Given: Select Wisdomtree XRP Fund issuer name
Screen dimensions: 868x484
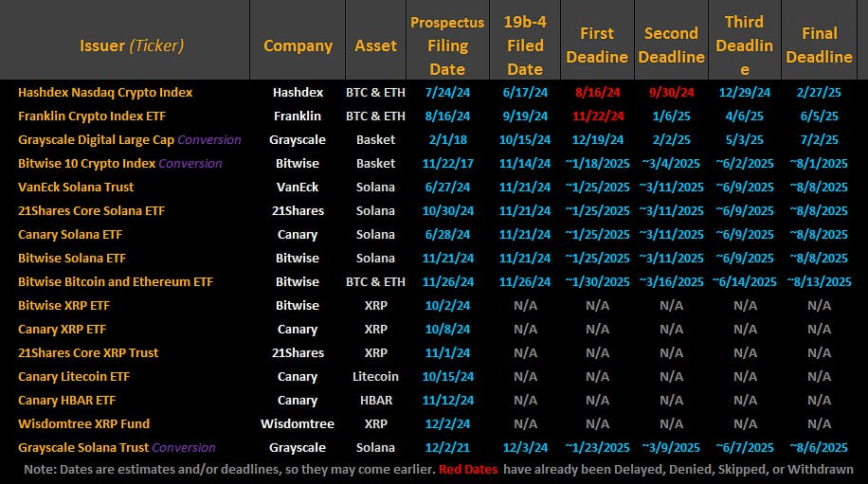Looking at the screenshot, I should tap(83, 423).
